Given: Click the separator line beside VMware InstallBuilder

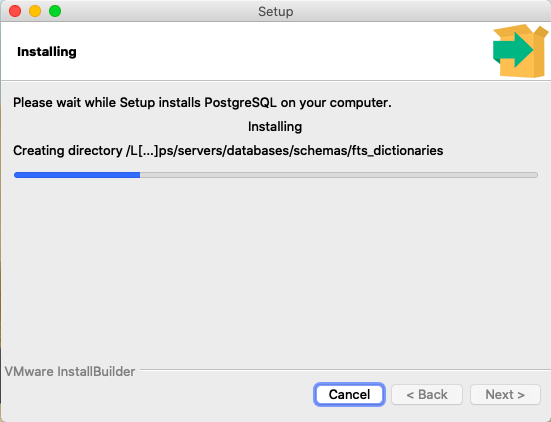Looking at the screenshot, I should pos(345,370).
